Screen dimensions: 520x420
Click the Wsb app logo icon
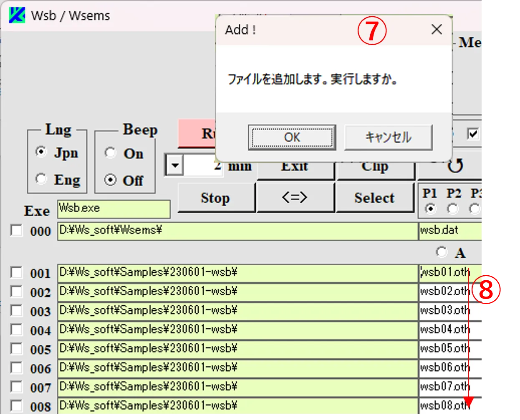(17, 15)
